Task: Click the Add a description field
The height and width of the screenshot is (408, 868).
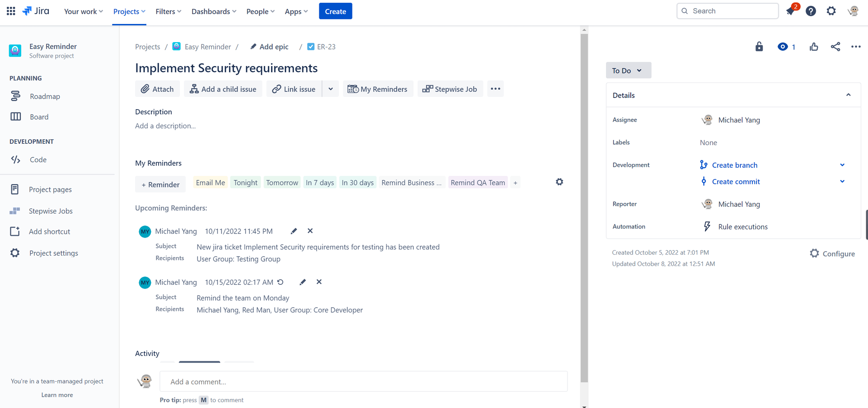Action: [165, 126]
